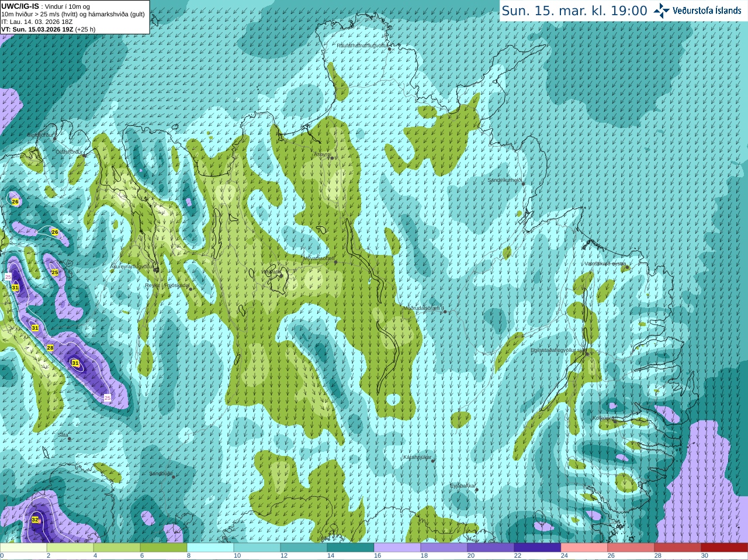Click the lavender 16–18 legend swatch

click(397, 548)
